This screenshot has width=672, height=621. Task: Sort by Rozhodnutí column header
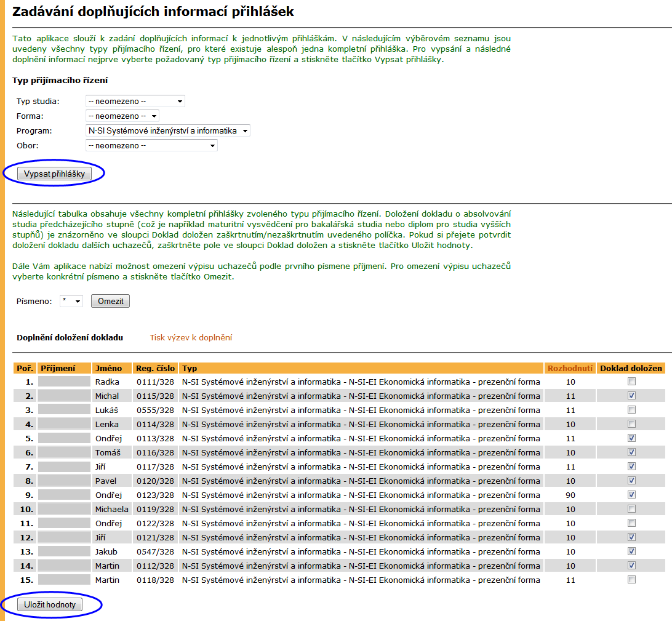tap(570, 368)
